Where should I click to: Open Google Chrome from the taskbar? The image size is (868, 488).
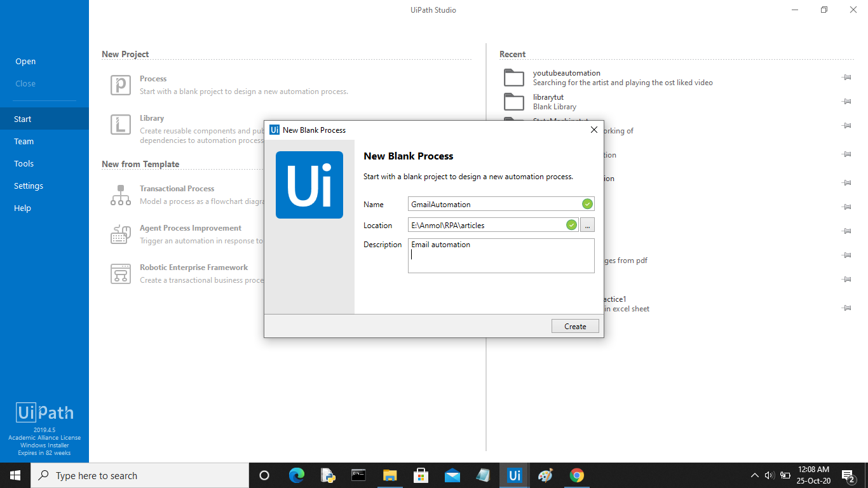(576, 475)
